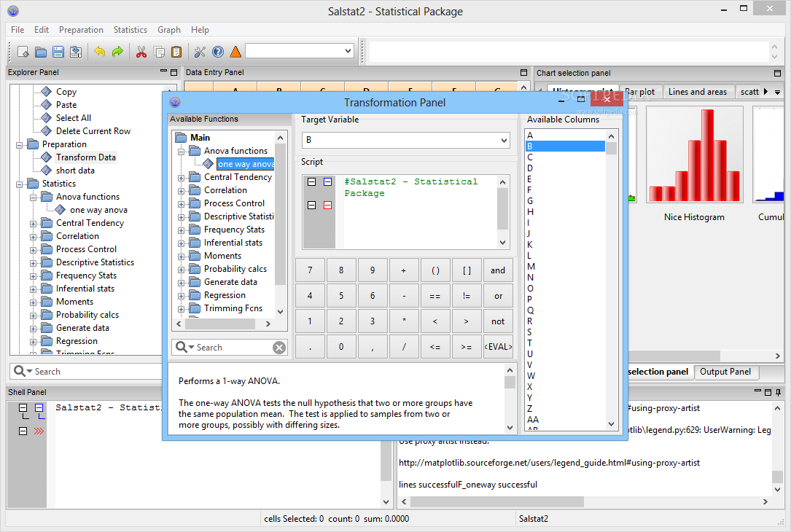Click the red scissors Cut icon
Screen dimensions: 791x532
pos(141,52)
